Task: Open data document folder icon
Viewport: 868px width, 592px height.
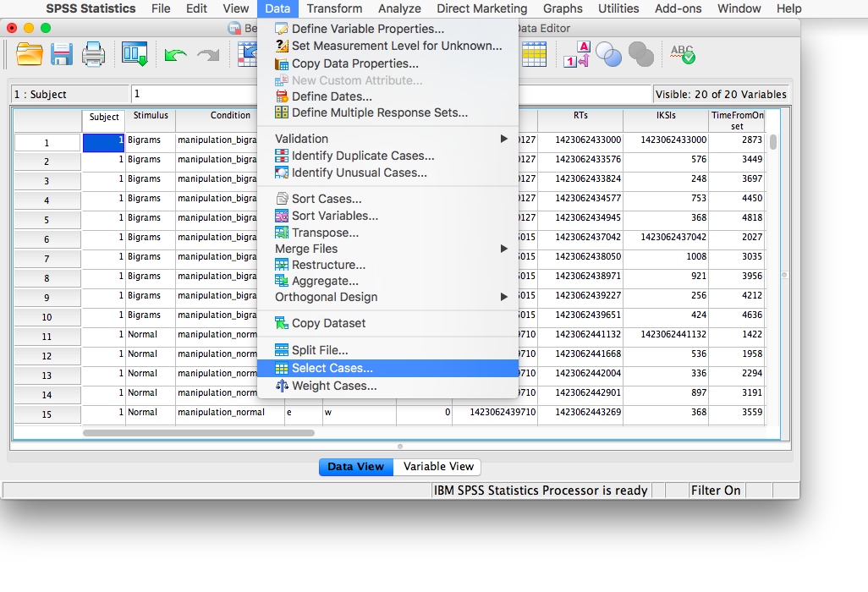Action: 30,54
